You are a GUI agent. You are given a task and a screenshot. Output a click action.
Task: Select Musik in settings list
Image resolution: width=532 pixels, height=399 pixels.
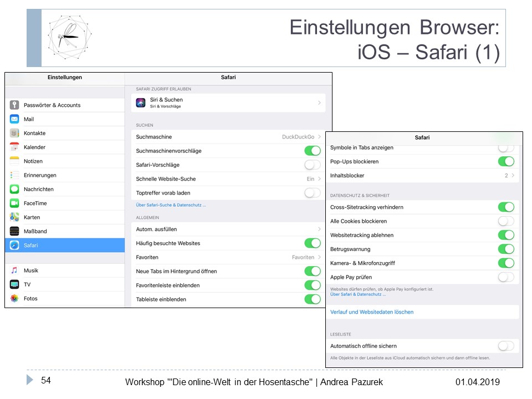(x=65, y=270)
